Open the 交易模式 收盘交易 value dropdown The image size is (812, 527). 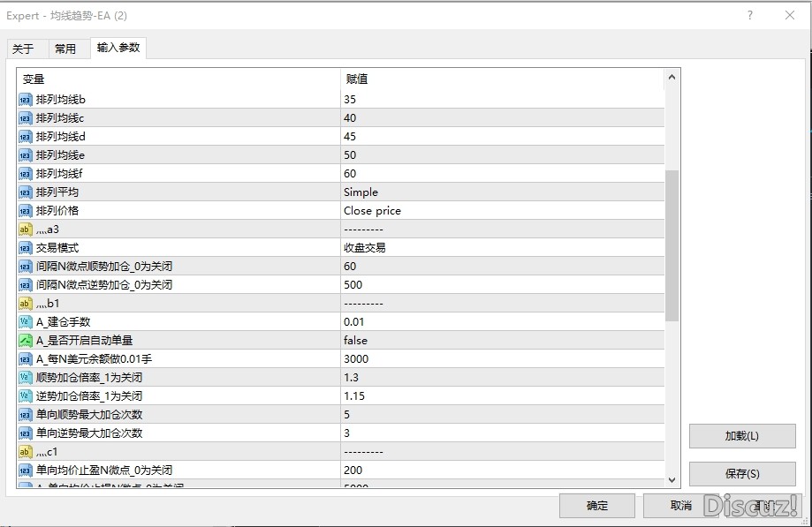(x=501, y=248)
